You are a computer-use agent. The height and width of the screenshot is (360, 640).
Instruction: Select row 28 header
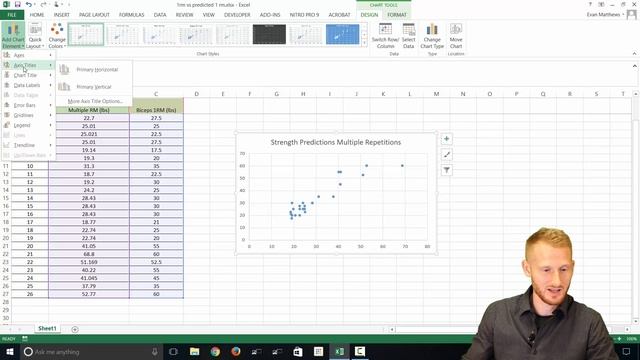point(5,302)
